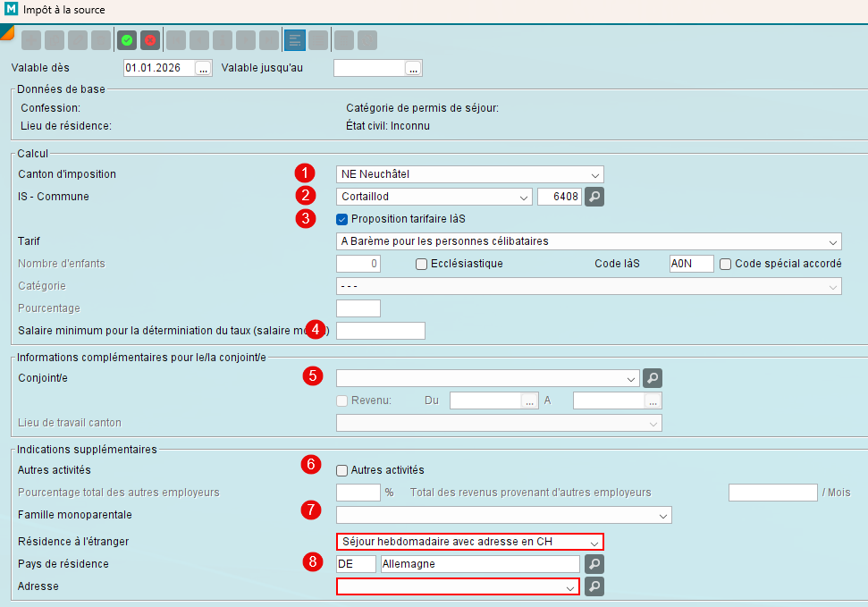Viewport: 868px width, 607px height.
Task: Open the Conjoint/e search magnifier
Action: pyautogui.click(x=653, y=378)
